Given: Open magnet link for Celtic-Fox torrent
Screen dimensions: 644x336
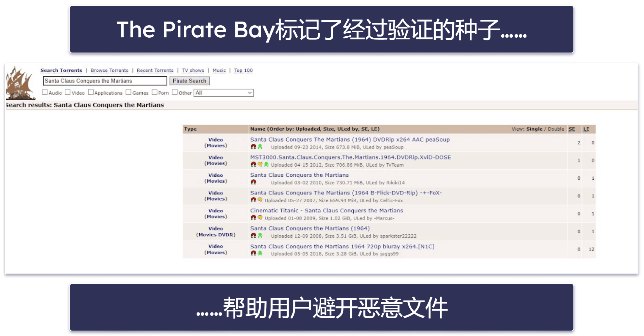Looking at the screenshot, I should [x=254, y=200].
